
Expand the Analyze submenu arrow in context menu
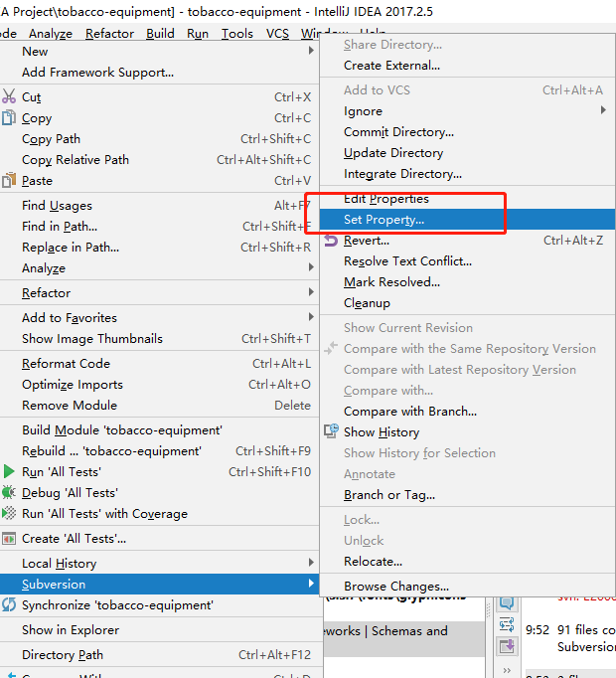click(x=311, y=267)
